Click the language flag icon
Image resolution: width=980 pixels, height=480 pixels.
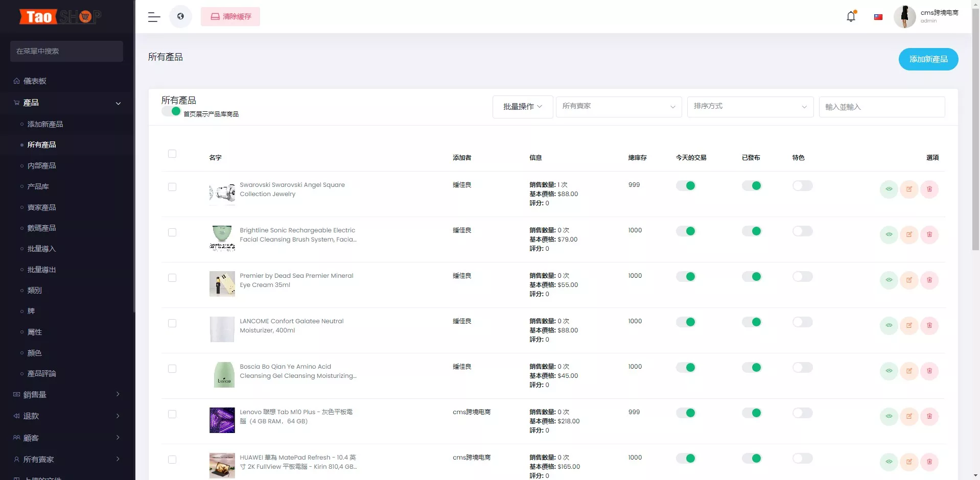(878, 17)
